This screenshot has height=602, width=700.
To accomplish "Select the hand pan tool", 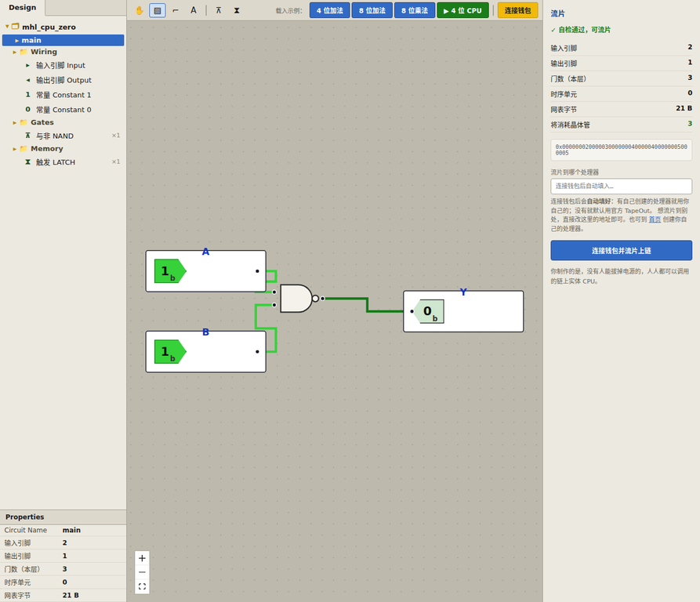I will click(x=140, y=10).
